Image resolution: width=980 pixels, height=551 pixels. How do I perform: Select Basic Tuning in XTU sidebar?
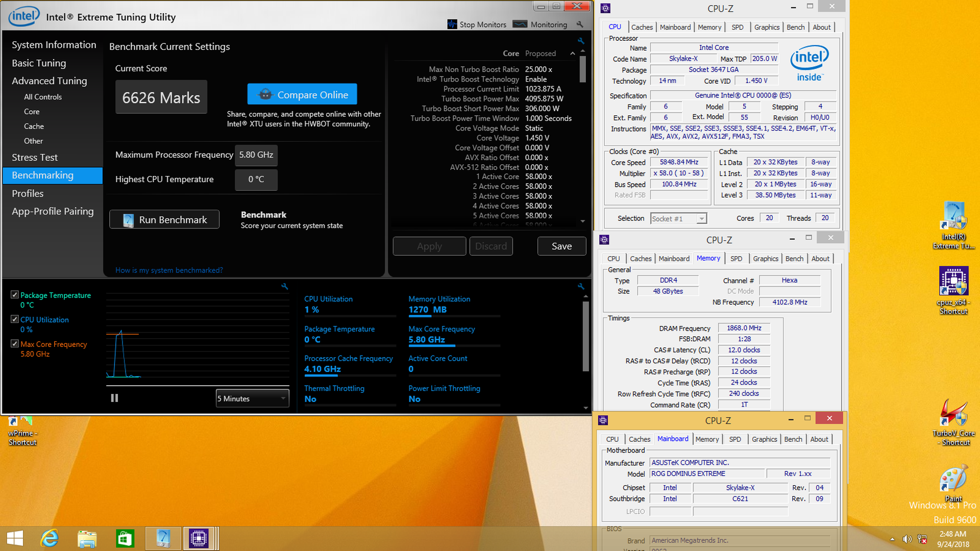click(39, 63)
